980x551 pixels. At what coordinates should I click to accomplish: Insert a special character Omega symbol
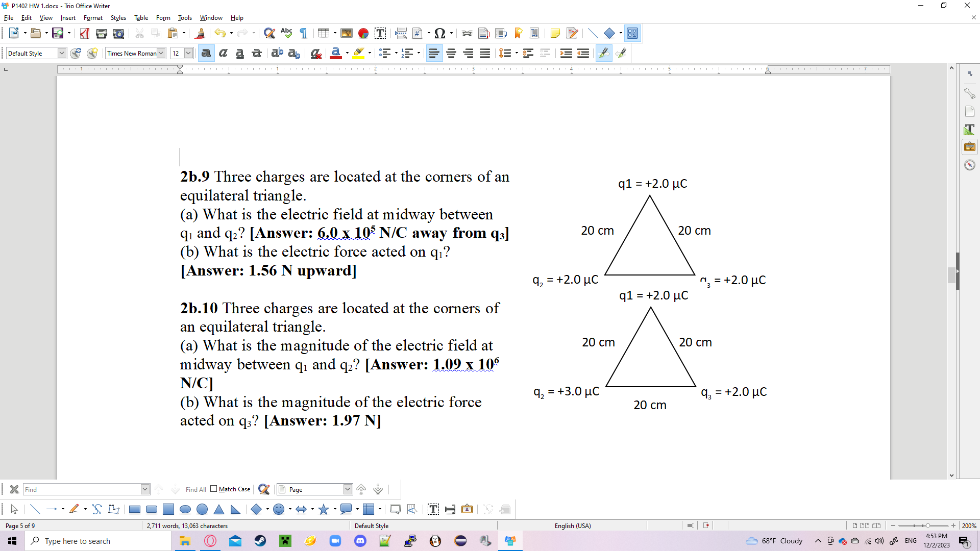(439, 33)
